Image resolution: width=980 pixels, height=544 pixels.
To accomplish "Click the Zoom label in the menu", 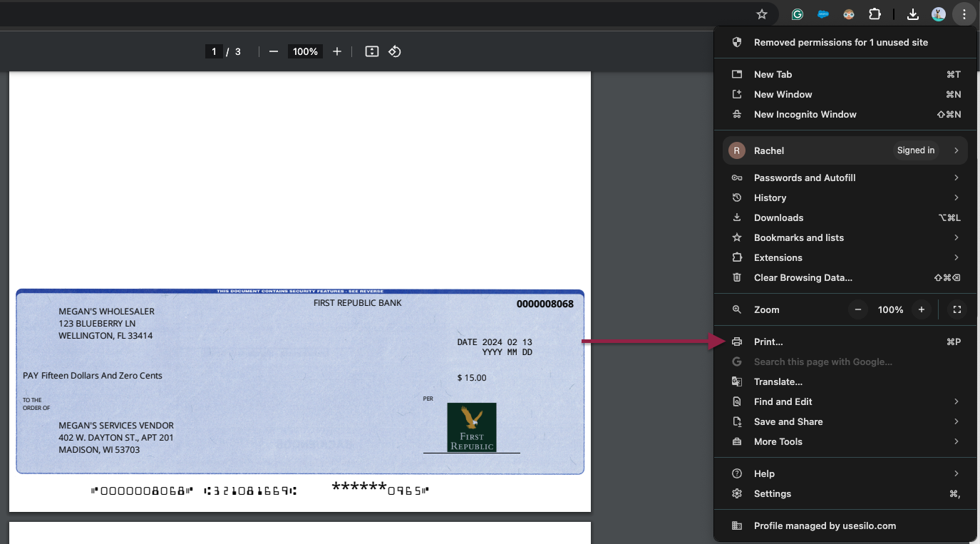I will click(767, 309).
